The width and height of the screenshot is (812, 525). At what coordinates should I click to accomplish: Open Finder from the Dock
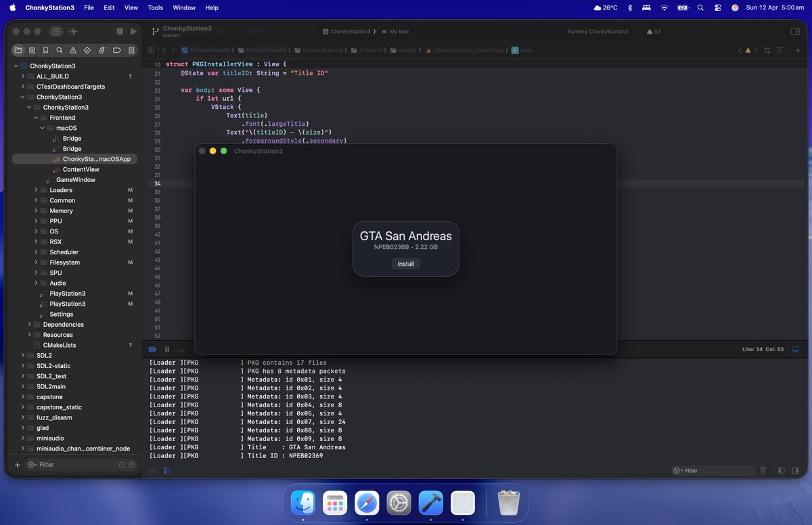(x=303, y=503)
